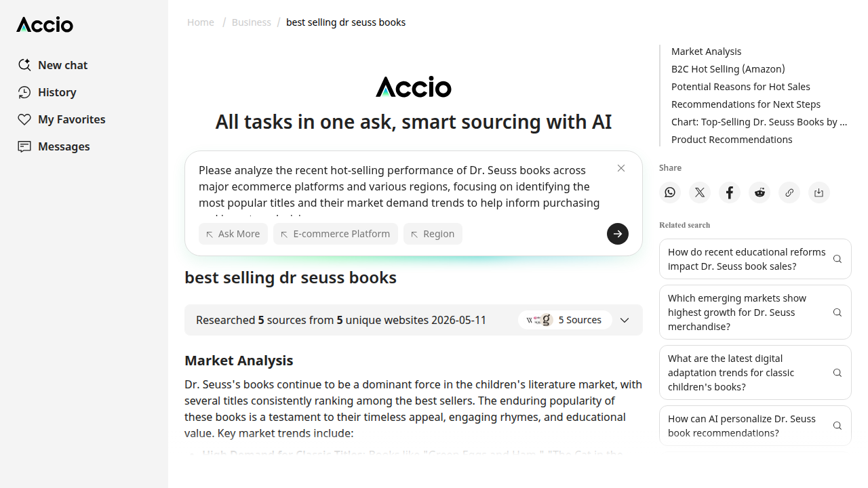Click the Messages chat icon
Image resolution: width=868 pixels, height=488 pixels.
[x=24, y=146]
